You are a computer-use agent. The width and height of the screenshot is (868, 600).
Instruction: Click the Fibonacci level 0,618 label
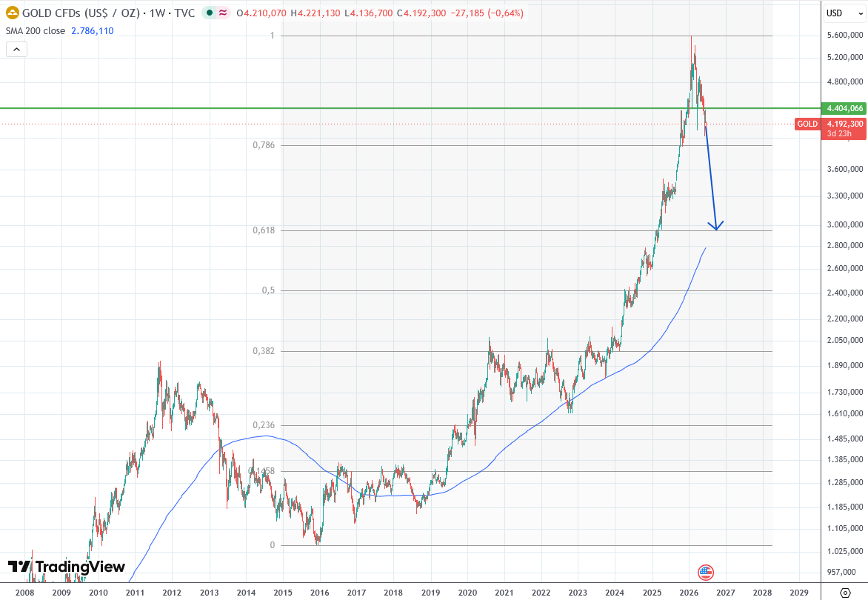(x=264, y=230)
